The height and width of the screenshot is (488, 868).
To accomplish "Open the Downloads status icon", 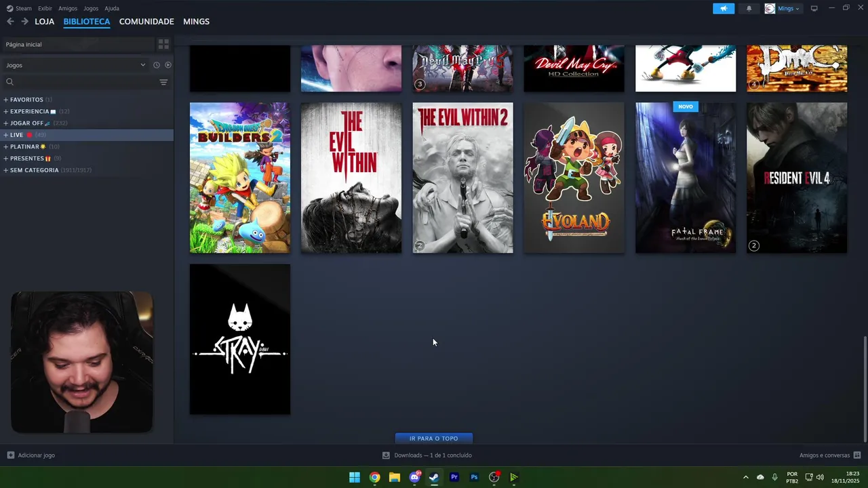I will [x=386, y=455].
